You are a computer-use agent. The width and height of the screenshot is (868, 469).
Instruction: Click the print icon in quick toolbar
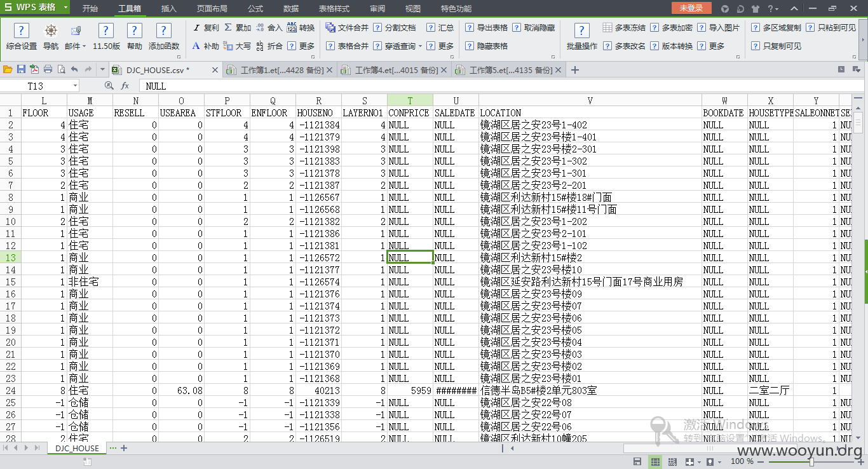pos(48,69)
